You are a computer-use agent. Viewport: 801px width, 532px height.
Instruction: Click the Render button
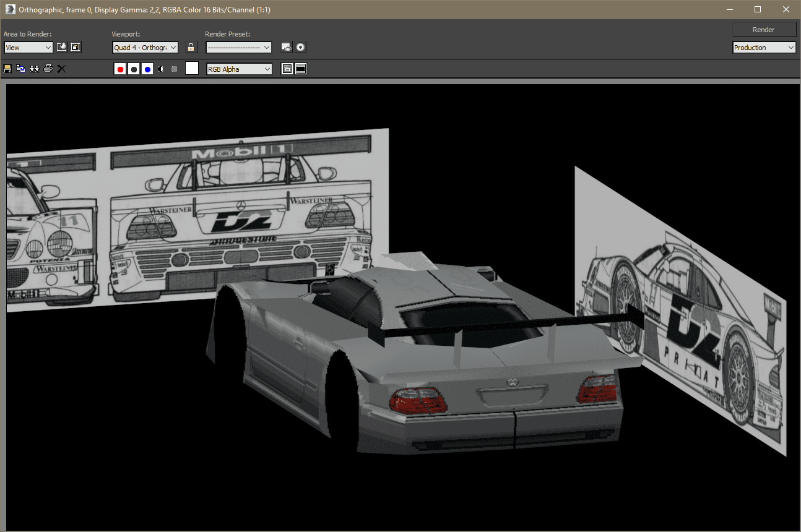[x=763, y=30]
